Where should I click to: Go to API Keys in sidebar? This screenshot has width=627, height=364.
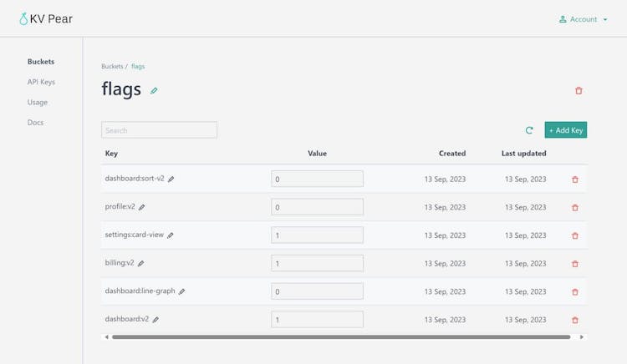pyautogui.click(x=41, y=82)
